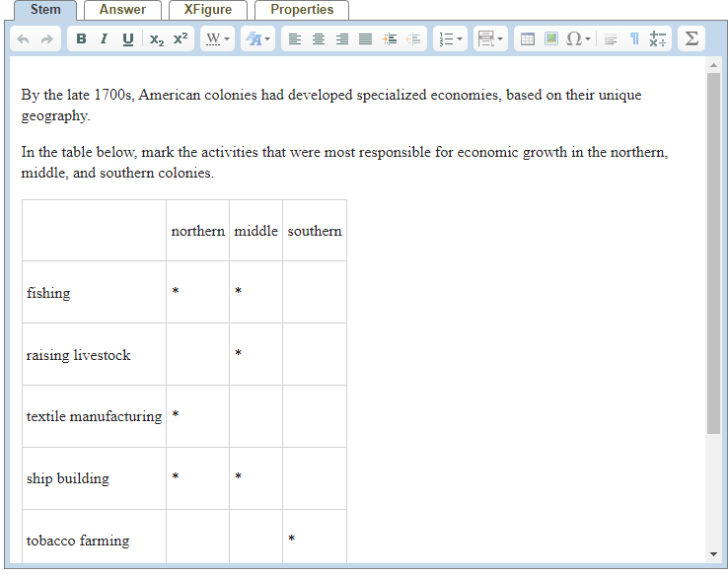
Task: Open the W word style dropdown
Action: pos(218,39)
